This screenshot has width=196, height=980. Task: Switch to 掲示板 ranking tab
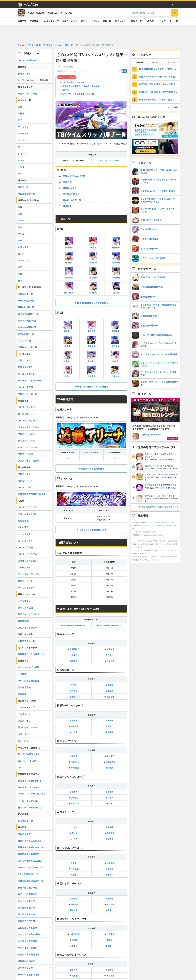point(155,62)
